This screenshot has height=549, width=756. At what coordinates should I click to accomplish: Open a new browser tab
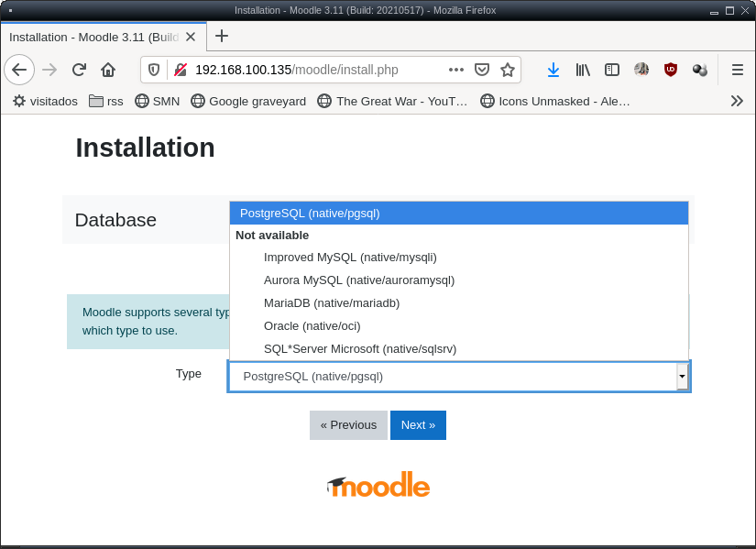tap(222, 36)
